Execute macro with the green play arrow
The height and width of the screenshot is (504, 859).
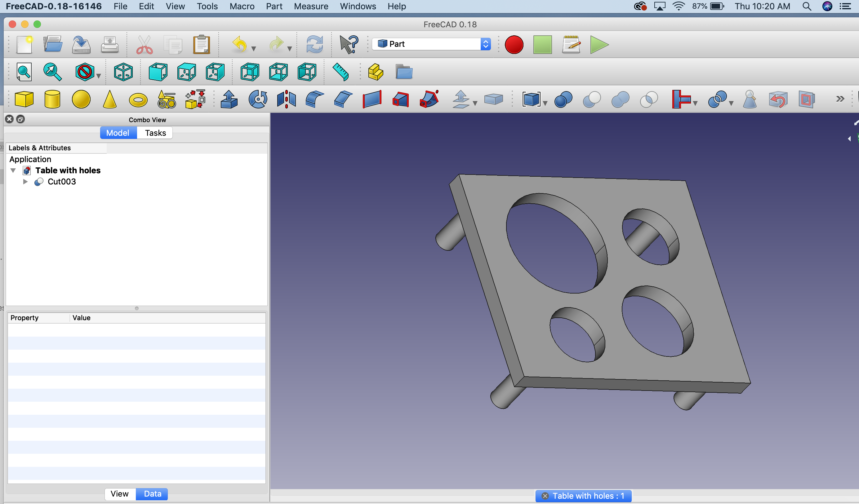[599, 44]
